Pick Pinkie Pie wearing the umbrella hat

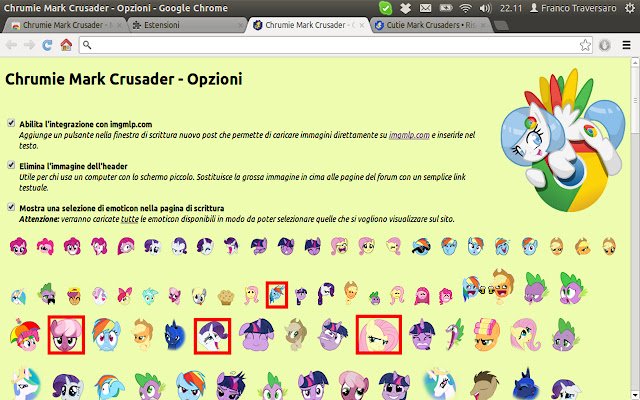(25, 336)
